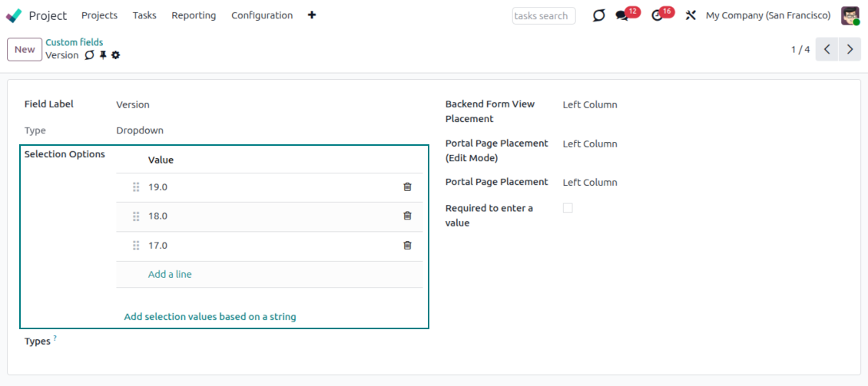Open the Custom fields breadcrumb link
The width and height of the screenshot is (868, 386).
pos(74,42)
